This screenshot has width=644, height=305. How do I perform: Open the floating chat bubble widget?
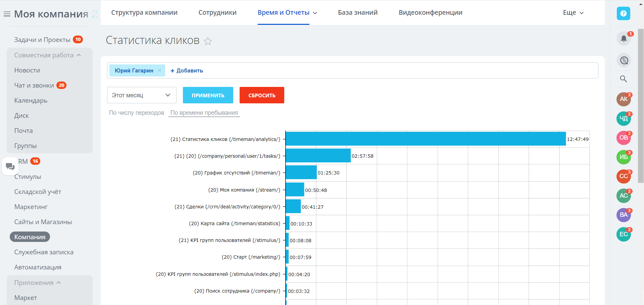[10, 166]
